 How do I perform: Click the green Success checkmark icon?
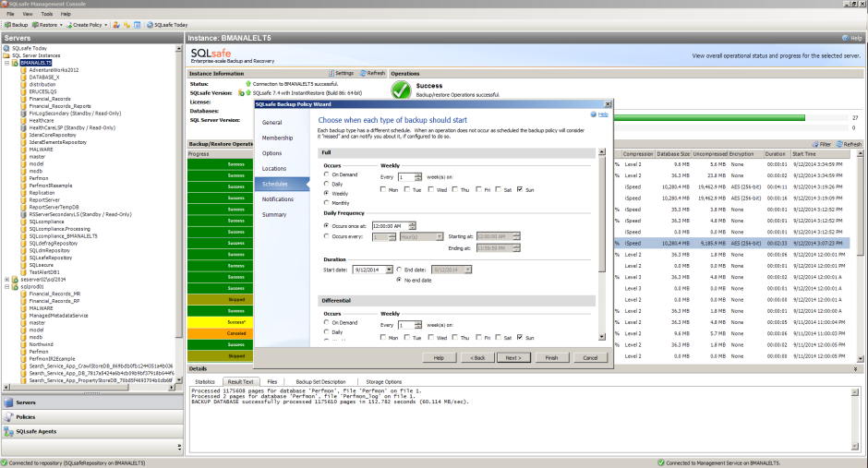click(x=401, y=90)
